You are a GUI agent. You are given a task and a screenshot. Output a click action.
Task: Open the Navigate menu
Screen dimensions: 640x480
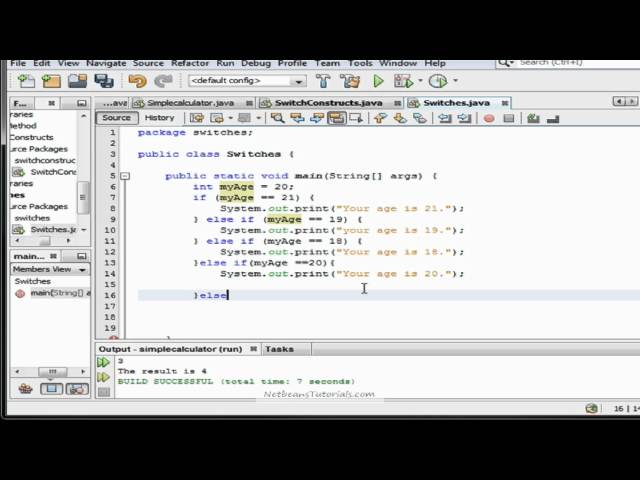coord(106,63)
